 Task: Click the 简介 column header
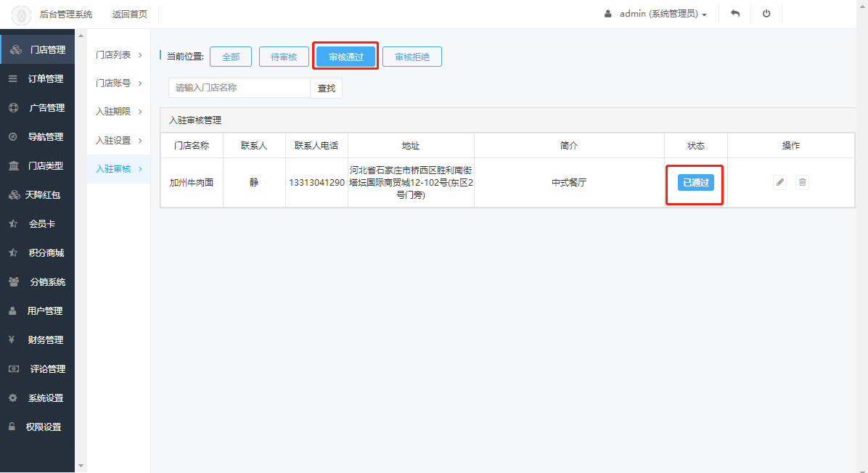[x=569, y=146]
